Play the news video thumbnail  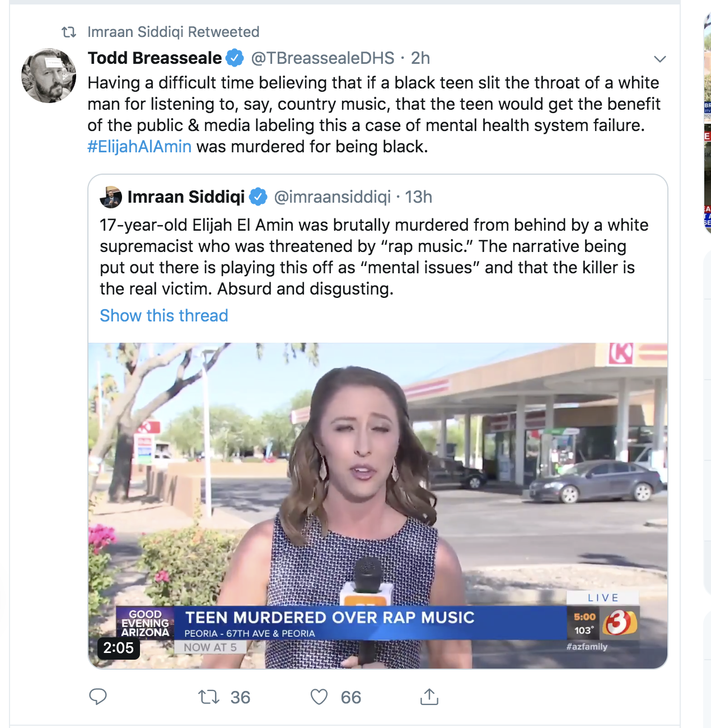pyautogui.click(x=378, y=506)
